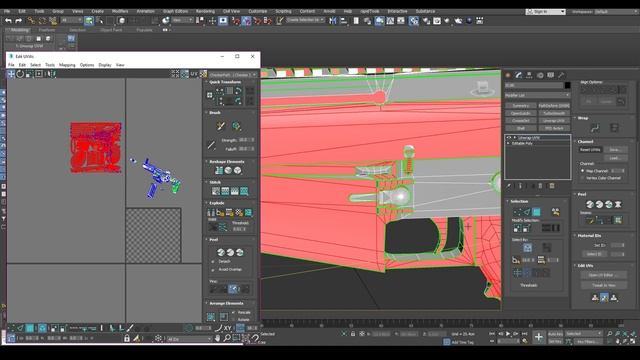Collapse the Channel rollout
The image size is (640, 360).
[x=585, y=142]
